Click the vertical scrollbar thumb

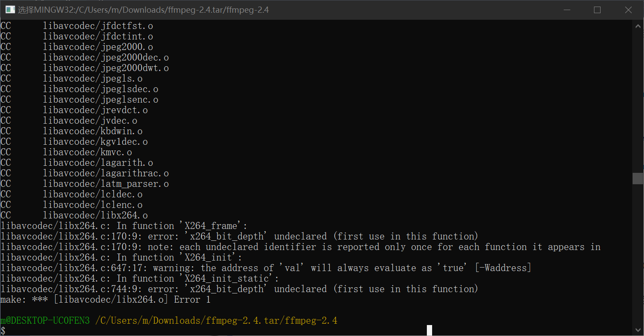(x=638, y=178)
